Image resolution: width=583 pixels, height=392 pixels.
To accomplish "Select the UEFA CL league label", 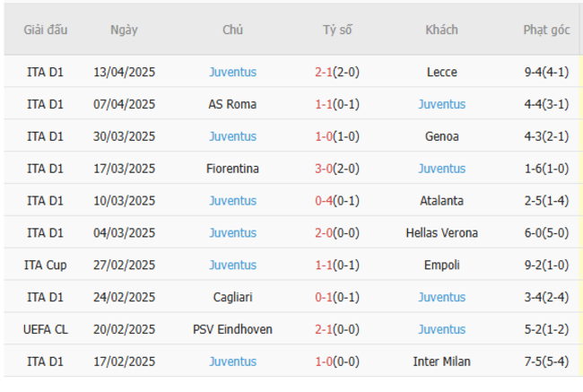I will point(45,329).
